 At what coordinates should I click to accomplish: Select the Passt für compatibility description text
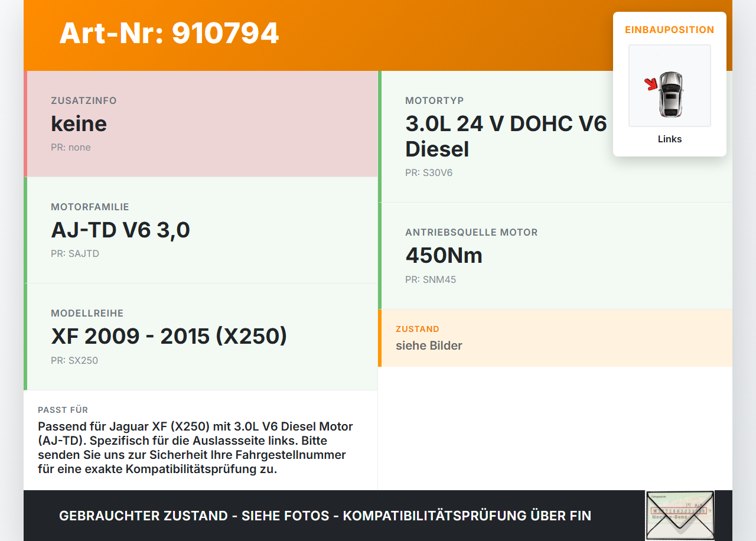[x=196, y=448]
